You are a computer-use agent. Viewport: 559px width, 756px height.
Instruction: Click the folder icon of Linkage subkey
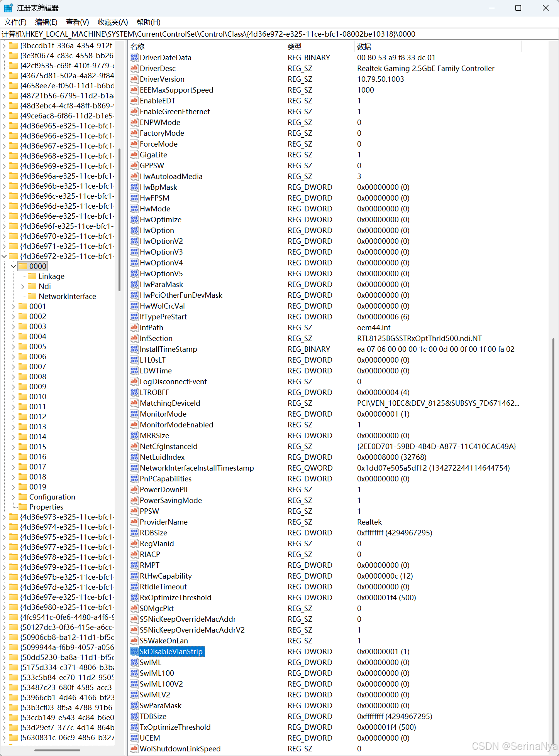(x=32, y=276)
